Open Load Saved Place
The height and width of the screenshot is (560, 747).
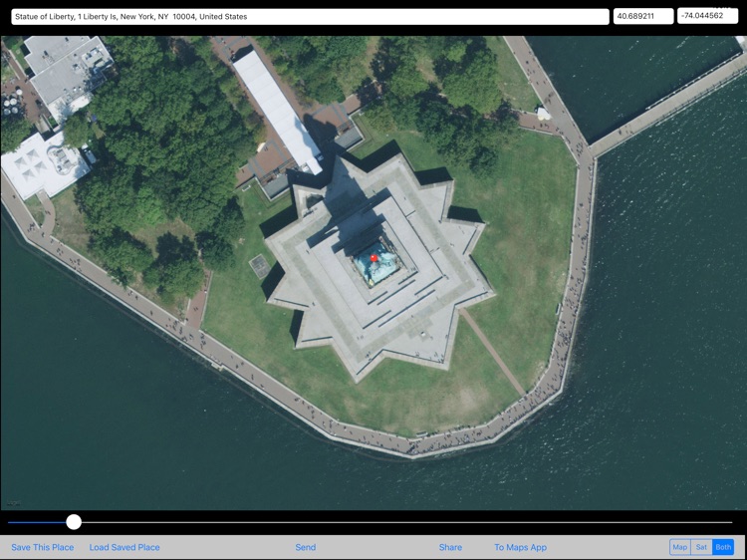point(124,547)
